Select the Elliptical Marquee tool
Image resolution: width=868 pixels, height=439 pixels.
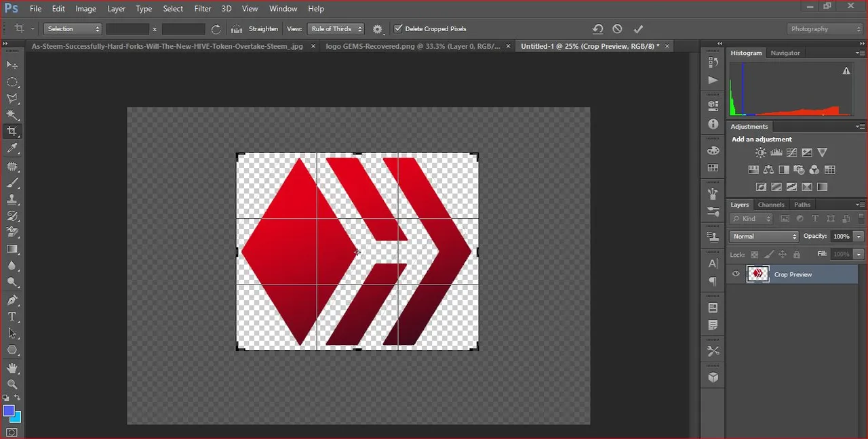(12, 82)
